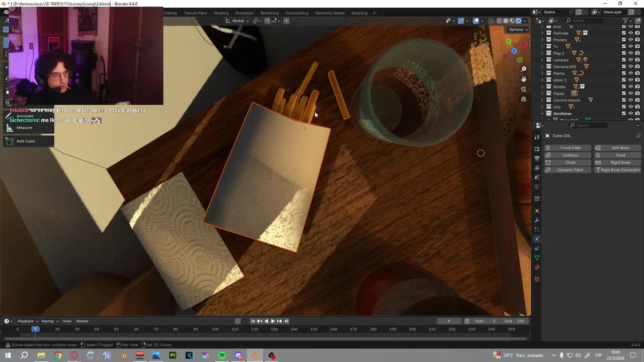Open the Object Constraints properties tab
The image size is (644, 362).
point(537,248)
